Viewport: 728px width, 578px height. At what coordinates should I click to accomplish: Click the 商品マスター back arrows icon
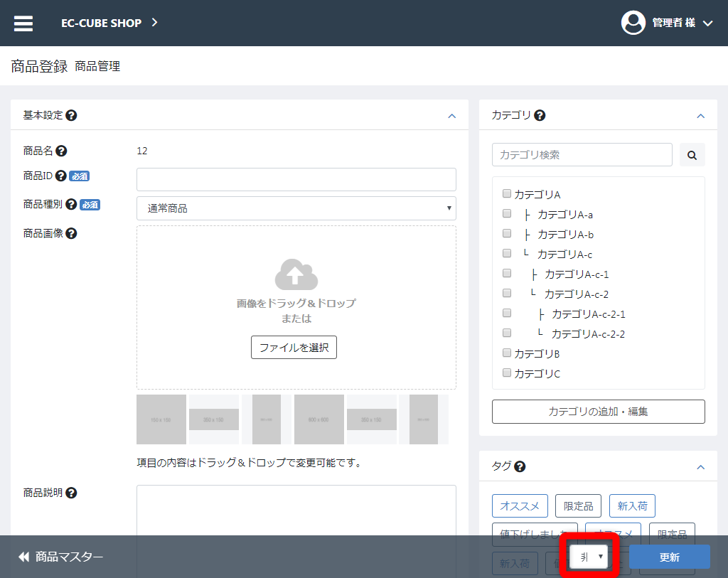(24, 557)
